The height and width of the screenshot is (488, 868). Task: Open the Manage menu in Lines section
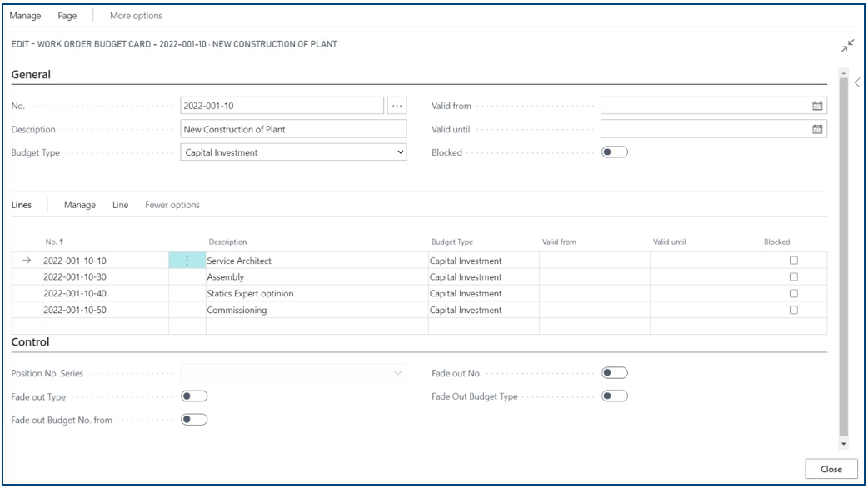[80, 205]
